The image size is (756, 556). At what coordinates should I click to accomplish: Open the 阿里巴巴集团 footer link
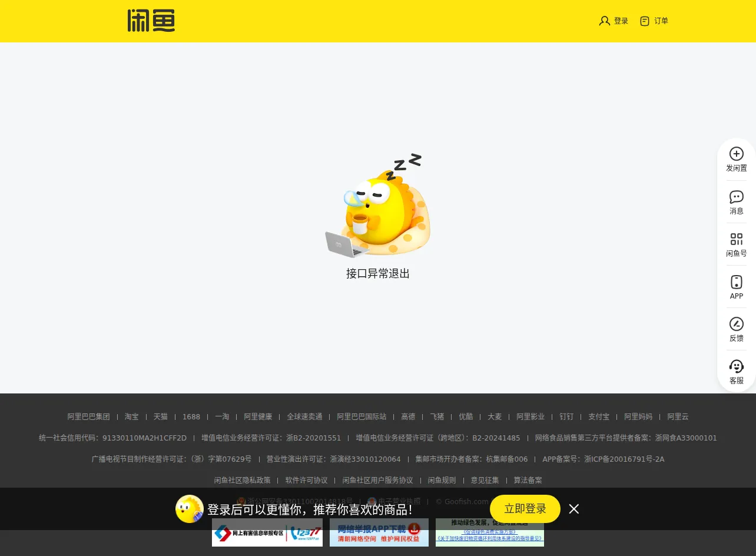(89, 416)
